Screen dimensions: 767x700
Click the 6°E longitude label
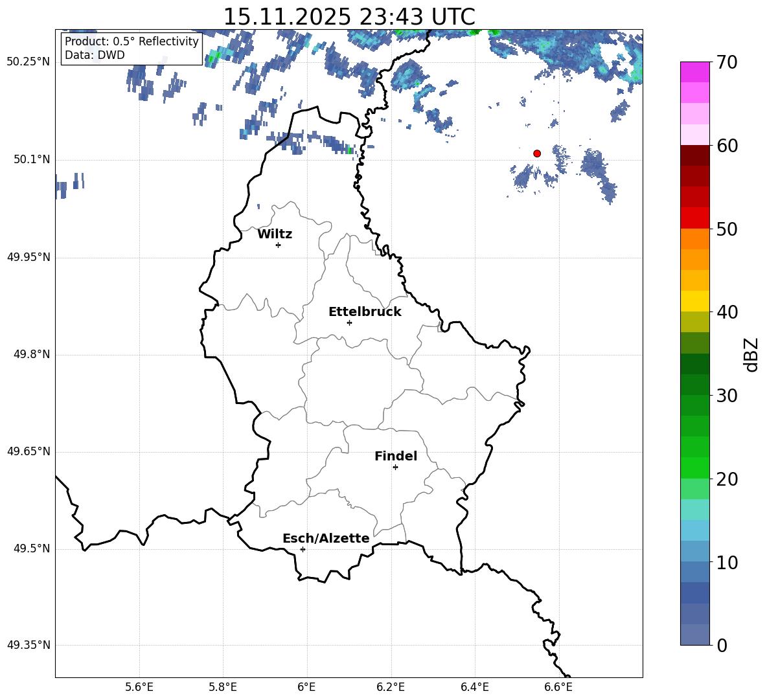coord(306,687)
